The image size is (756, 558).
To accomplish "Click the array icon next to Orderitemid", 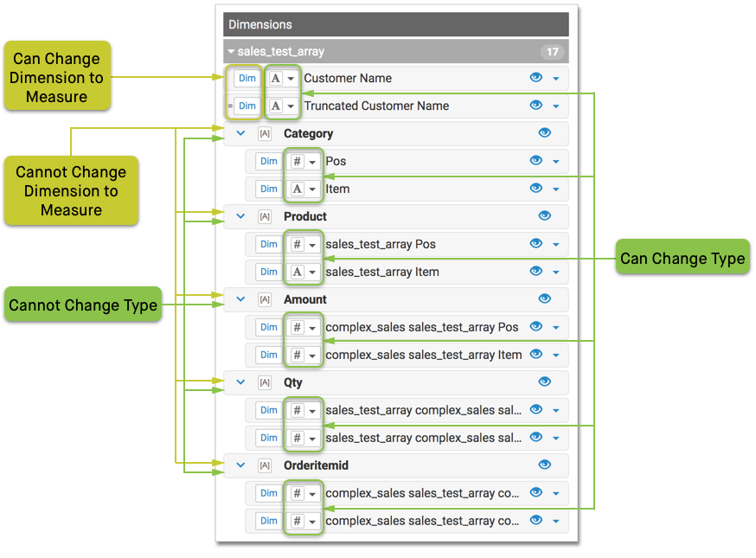I will [x=265, y=466].
